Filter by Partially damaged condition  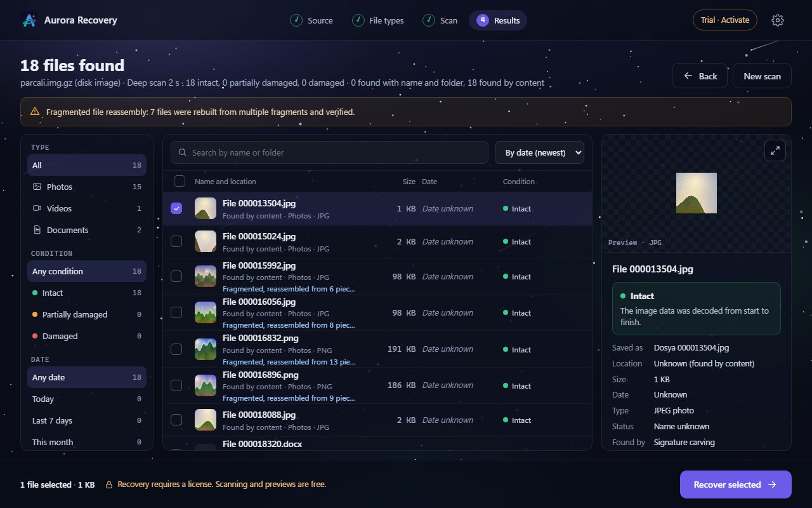(x=87, y=314)
